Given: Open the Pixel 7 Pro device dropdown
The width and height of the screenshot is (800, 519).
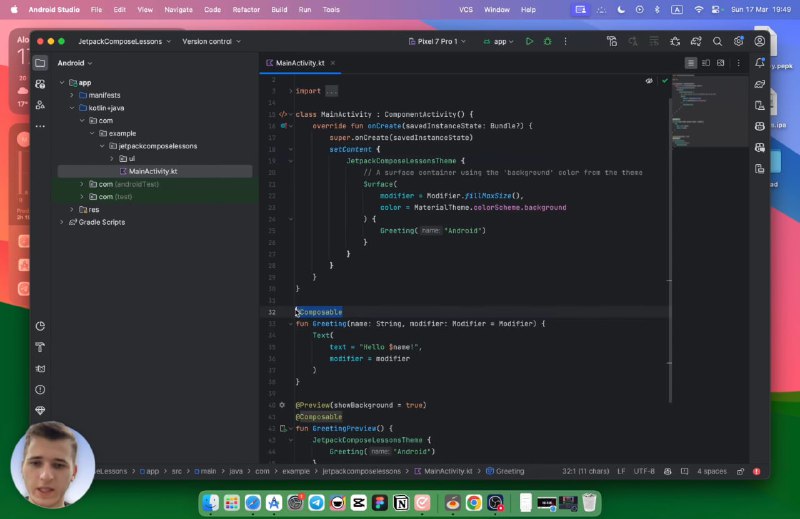Looking at the screenshot, I should click(437, 41).
